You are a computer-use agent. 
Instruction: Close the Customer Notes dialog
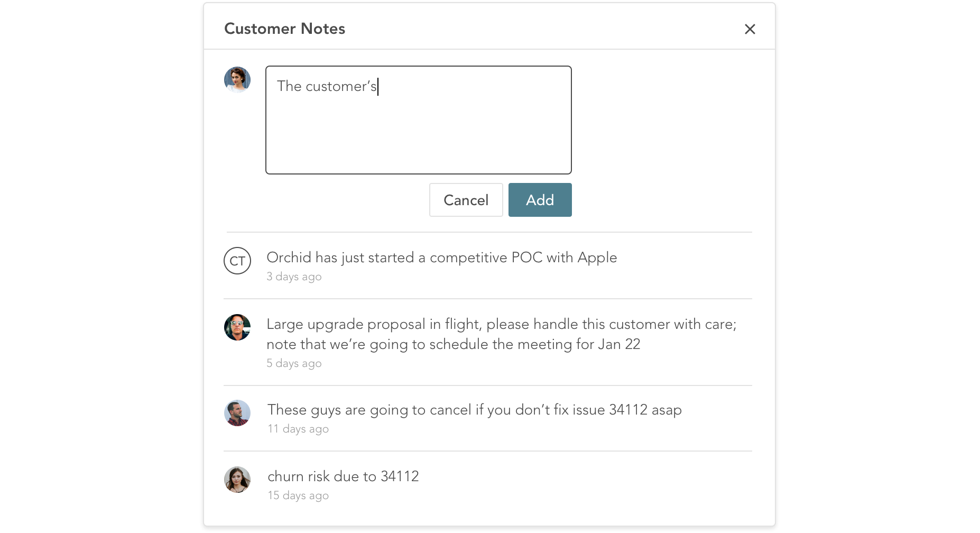tap(750, 29)
